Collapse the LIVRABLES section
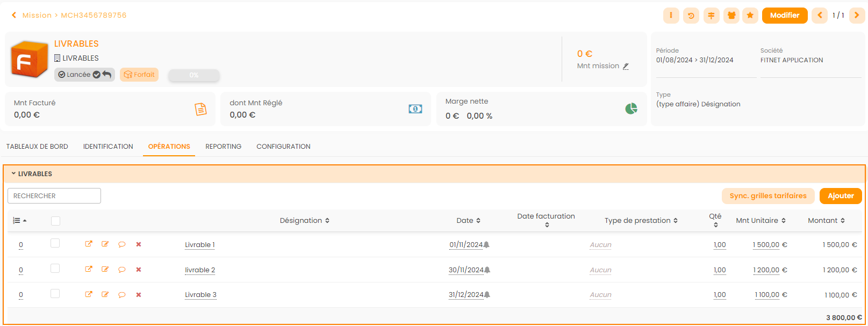 click(x=13, y=174)
